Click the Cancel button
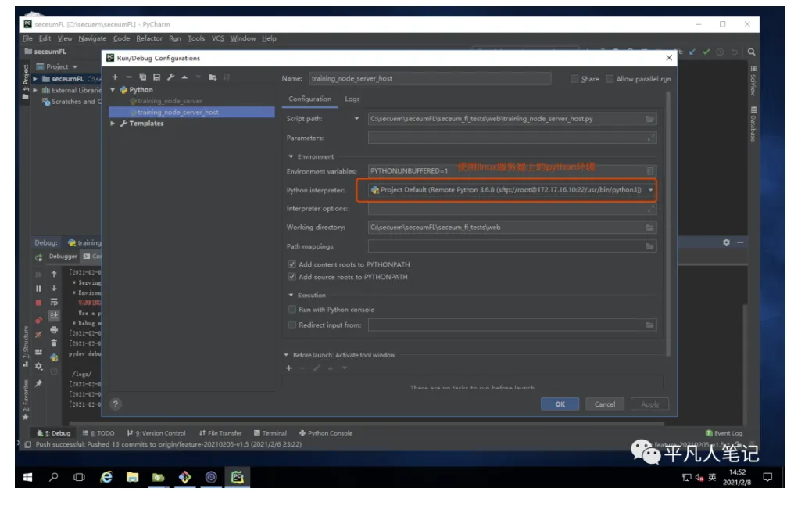The image size is (812, 506). (x=604, y=404)
